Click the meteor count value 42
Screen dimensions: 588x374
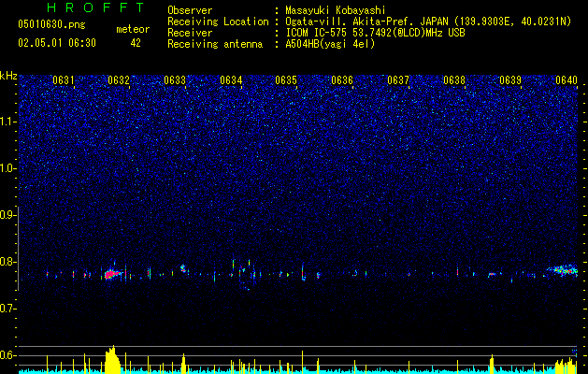pos(136,43)
